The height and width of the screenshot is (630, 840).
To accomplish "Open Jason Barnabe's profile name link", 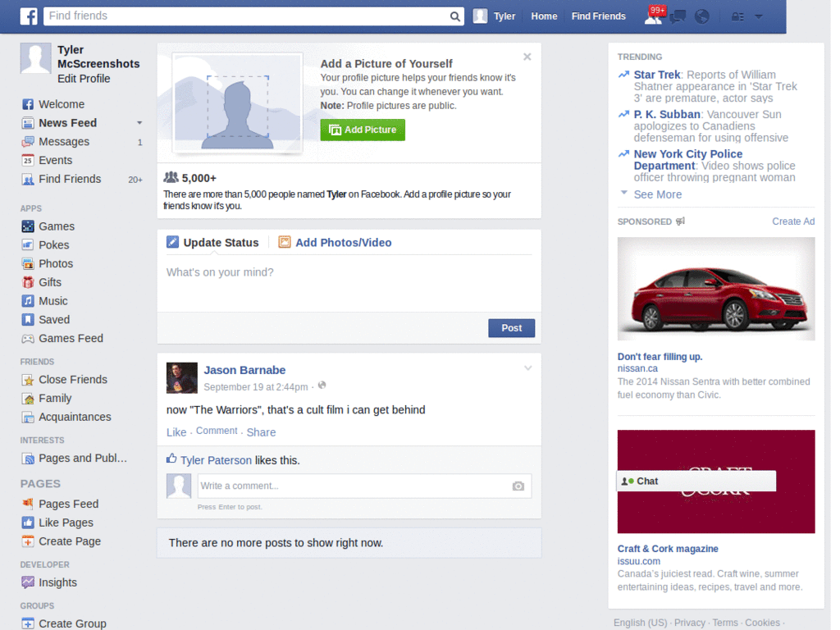I will point(244,370).
